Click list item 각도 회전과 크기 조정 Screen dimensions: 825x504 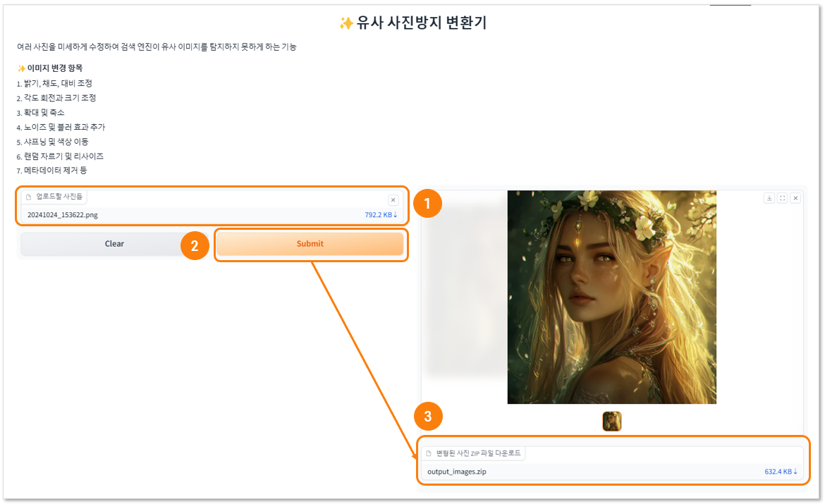tap(60, 98)
